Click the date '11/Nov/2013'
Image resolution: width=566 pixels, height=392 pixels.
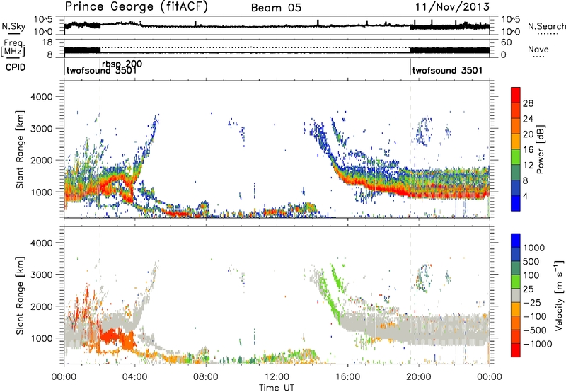452,6
